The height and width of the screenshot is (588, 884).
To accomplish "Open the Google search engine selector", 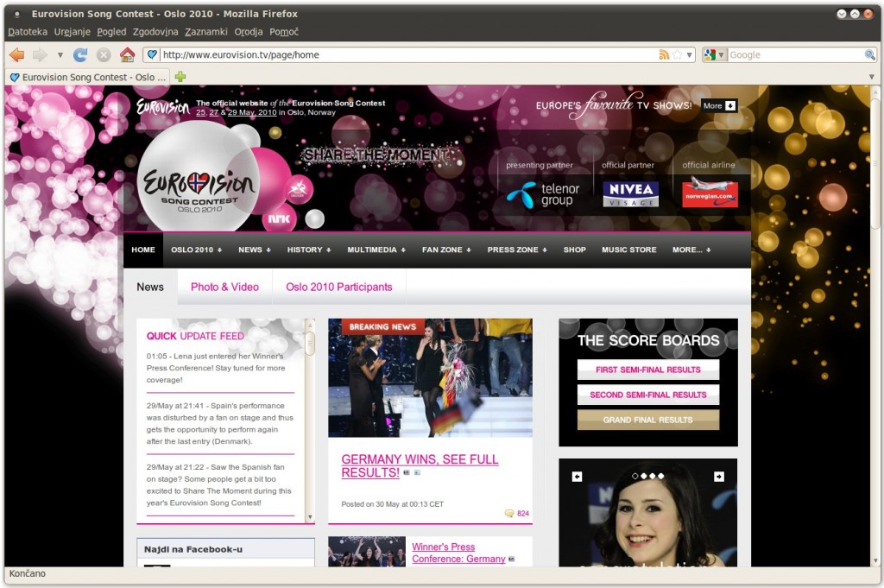I will (x=714, y=54).
